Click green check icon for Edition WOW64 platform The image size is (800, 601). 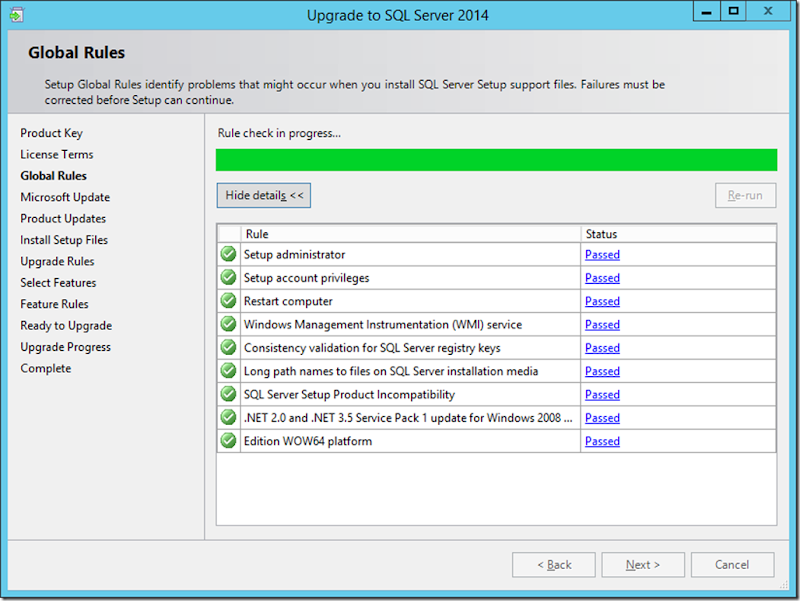tap(229, 441)
